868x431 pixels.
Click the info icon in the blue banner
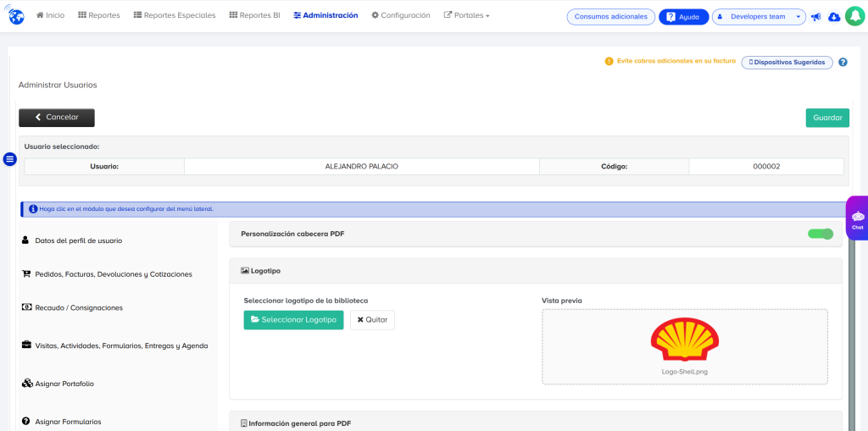[33, 209]
